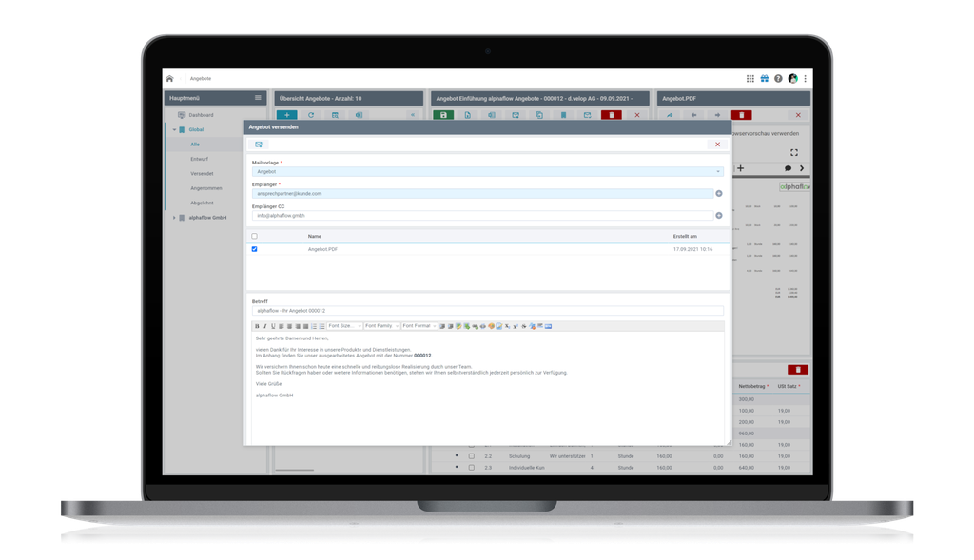
Task: Go forward with right arrow in Angebot.PDF
Action: pyautogui.click(x=717, y=115)
